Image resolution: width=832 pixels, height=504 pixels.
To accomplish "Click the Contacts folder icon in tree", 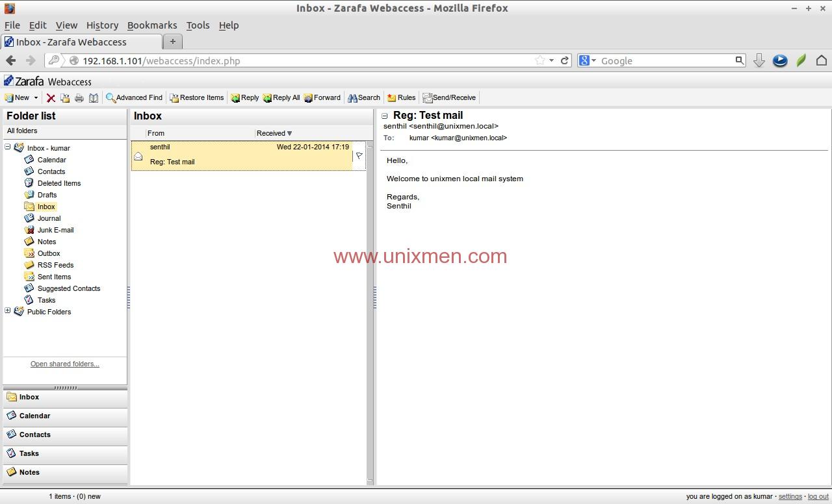I will click(x=29, y=171).
